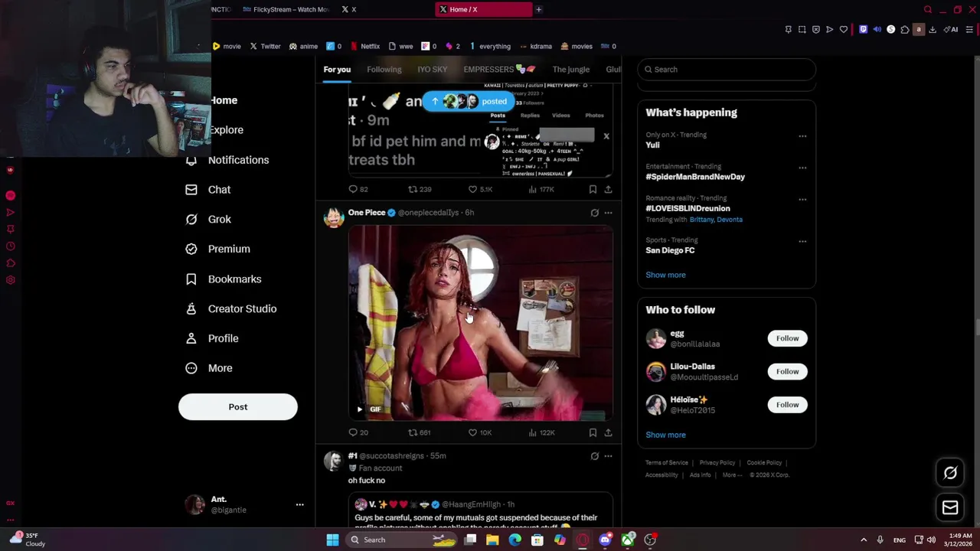Open Terms of Service link

pos(667,463)
